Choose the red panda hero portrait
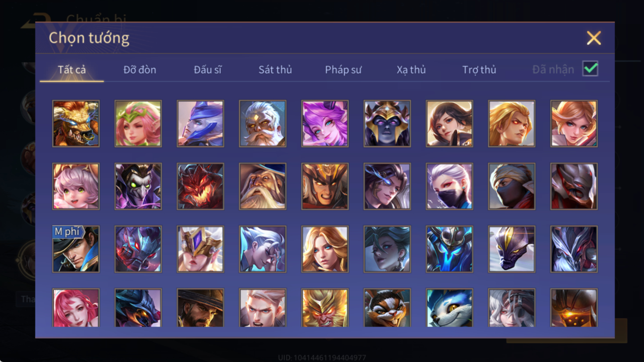Screen dimensions: 644x362 click(387, 307)
